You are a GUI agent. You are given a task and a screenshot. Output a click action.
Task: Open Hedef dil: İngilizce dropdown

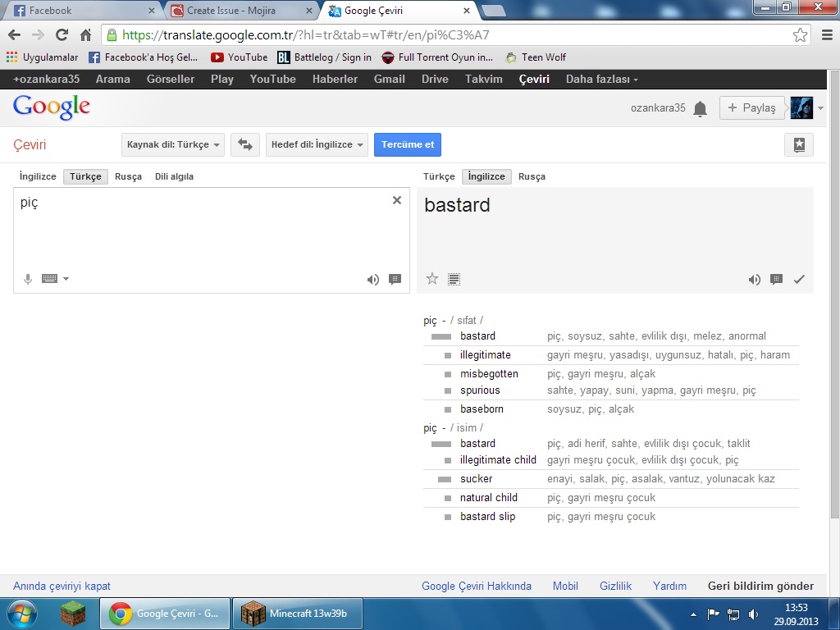point(317,144)
